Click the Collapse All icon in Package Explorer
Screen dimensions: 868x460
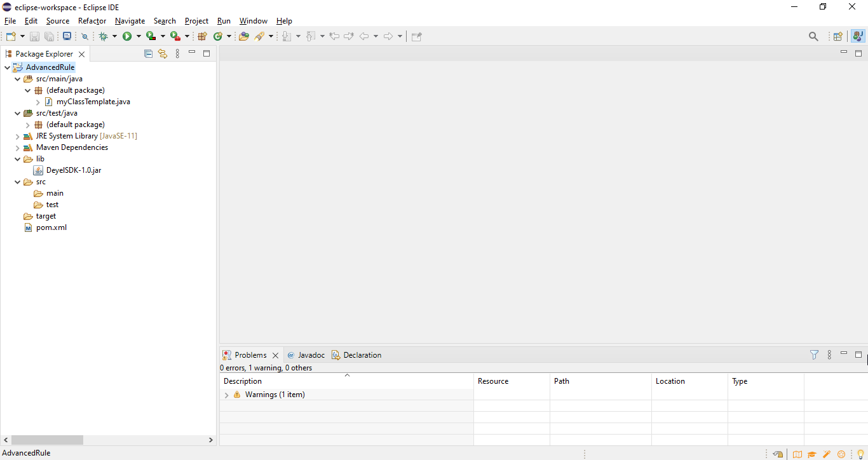[x=148, y=54]
